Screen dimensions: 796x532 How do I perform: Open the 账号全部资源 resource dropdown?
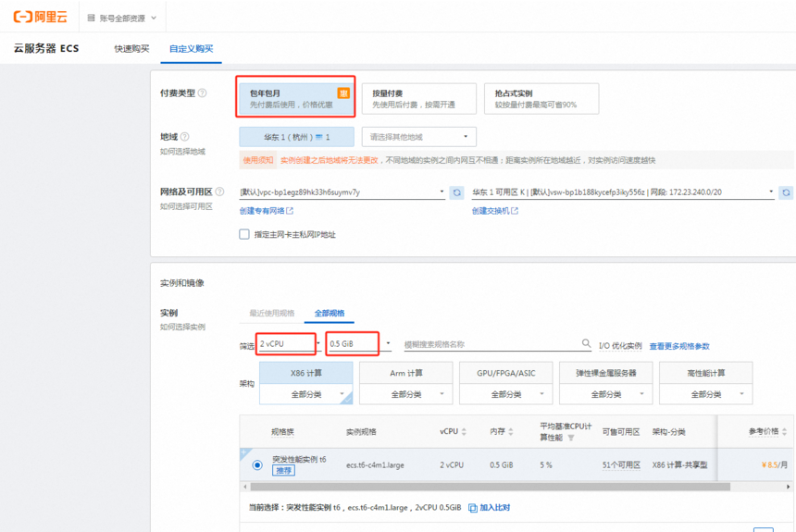coord(122,19)
